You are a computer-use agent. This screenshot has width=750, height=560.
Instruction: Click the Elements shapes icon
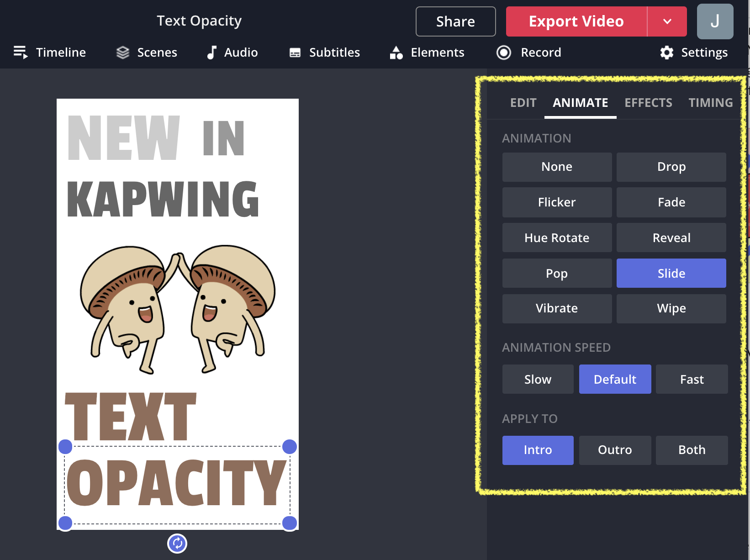click(396, 53)
